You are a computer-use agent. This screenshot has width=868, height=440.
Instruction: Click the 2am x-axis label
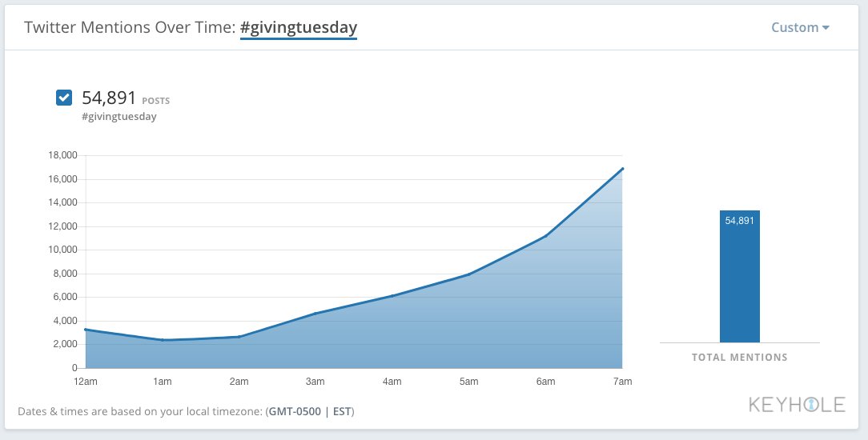(239, 382)
